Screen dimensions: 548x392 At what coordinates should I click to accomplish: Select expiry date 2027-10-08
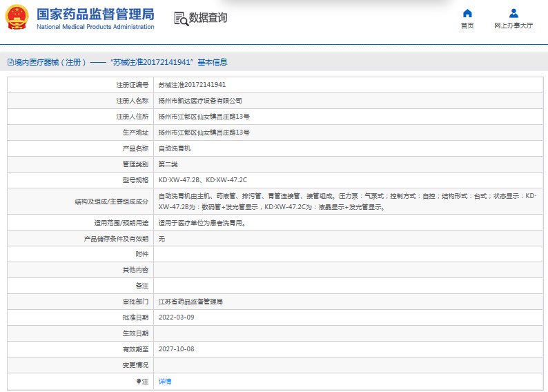(177, 349)
